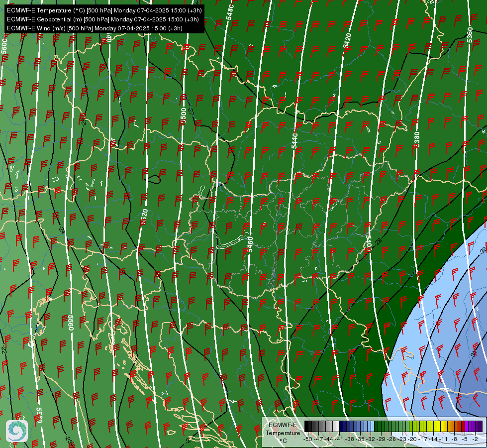Click the -29 value on temperature scale

point(381,439)
